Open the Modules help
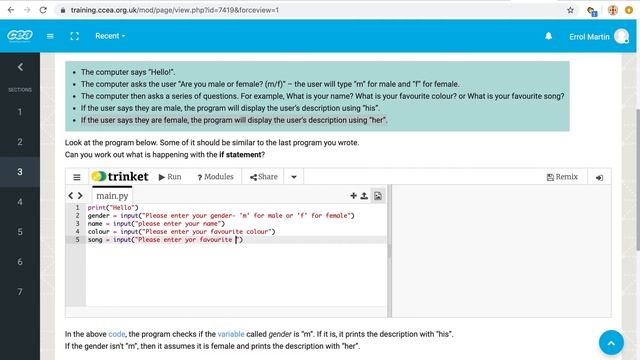 (x=215, y=177)
